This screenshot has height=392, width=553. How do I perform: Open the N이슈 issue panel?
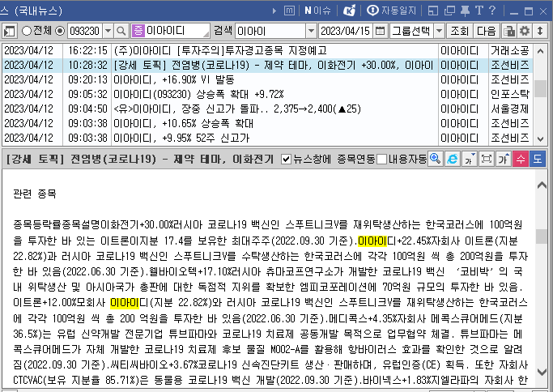pos(317,11)
